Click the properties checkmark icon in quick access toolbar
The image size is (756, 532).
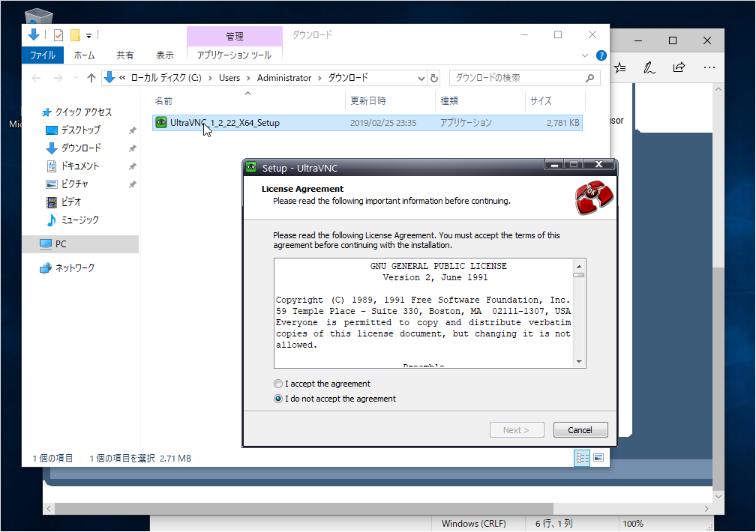tap(58, 35)
